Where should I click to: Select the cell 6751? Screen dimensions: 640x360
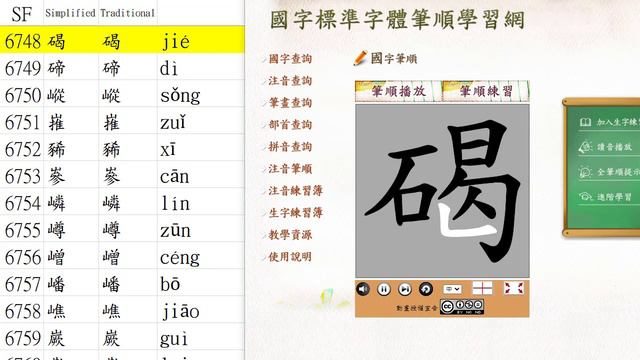22,122
